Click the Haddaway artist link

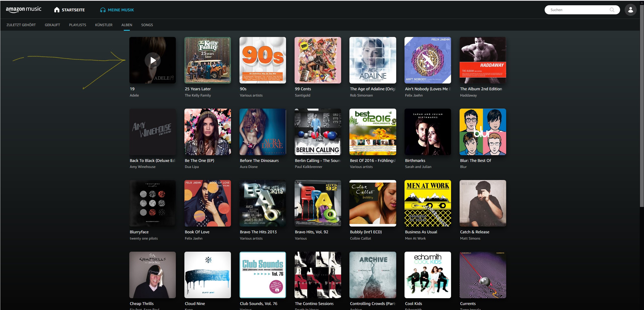pos(468,95)
